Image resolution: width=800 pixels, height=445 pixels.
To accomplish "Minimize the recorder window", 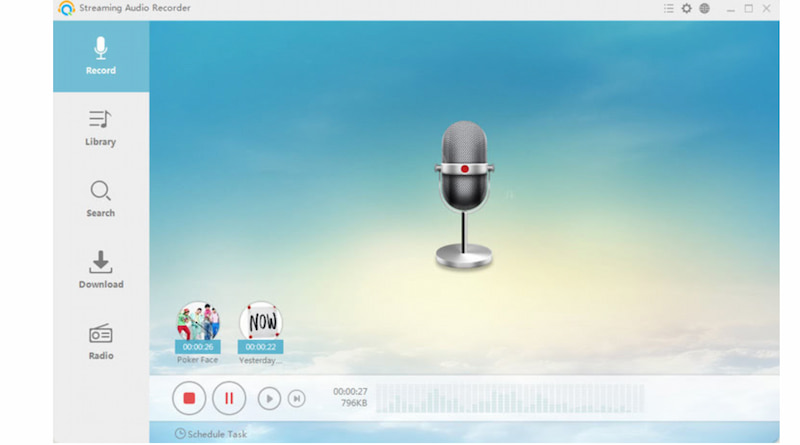I will tap(730, 9).
